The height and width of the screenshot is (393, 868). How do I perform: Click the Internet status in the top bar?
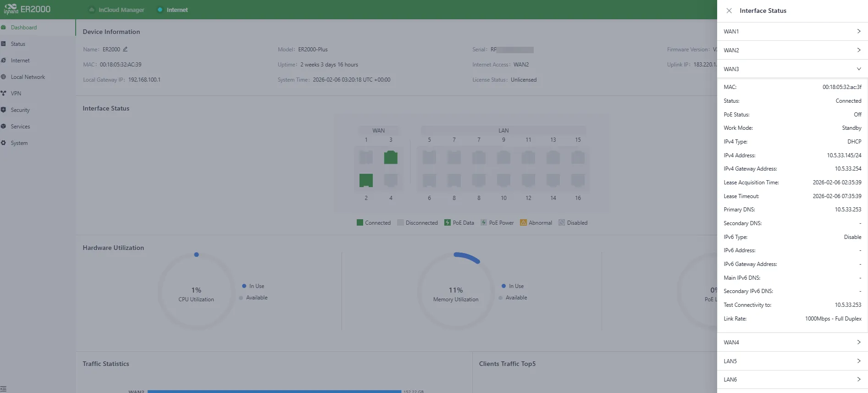172,10
